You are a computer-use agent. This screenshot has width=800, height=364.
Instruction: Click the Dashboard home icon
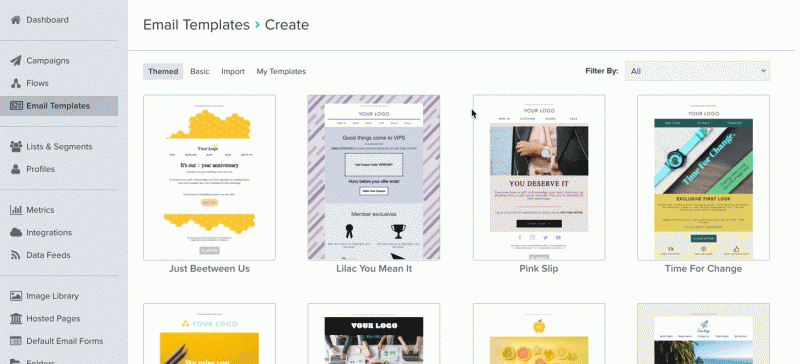tap(16, 20)
